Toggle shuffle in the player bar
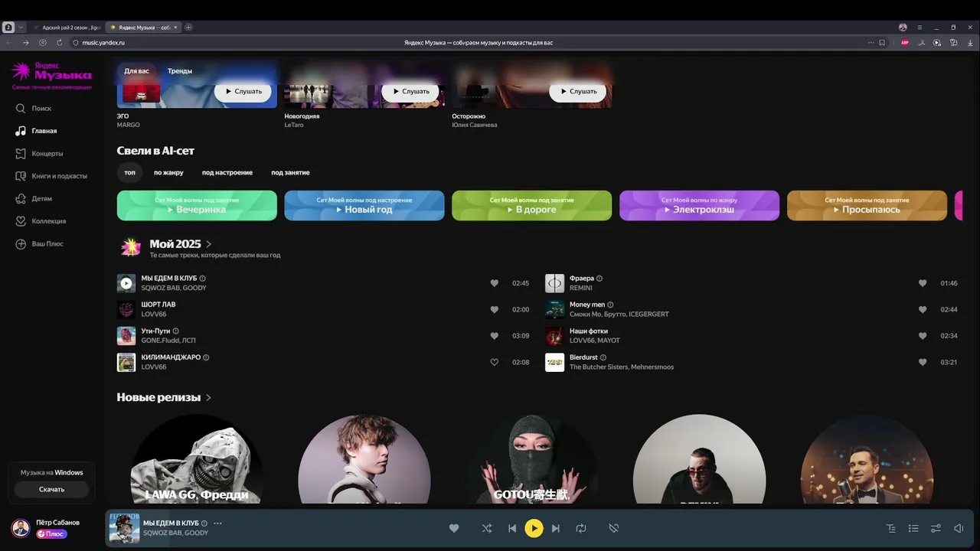 point(487,528)
